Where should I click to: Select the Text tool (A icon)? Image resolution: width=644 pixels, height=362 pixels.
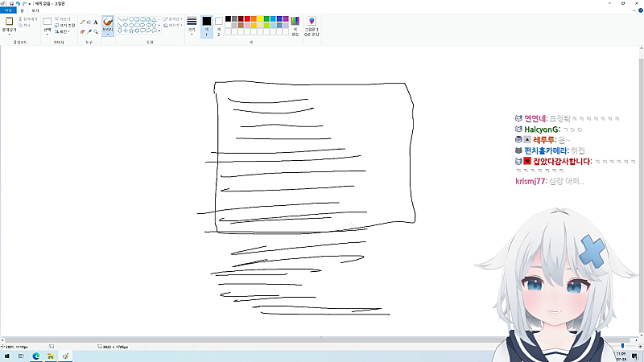point(96,23)
